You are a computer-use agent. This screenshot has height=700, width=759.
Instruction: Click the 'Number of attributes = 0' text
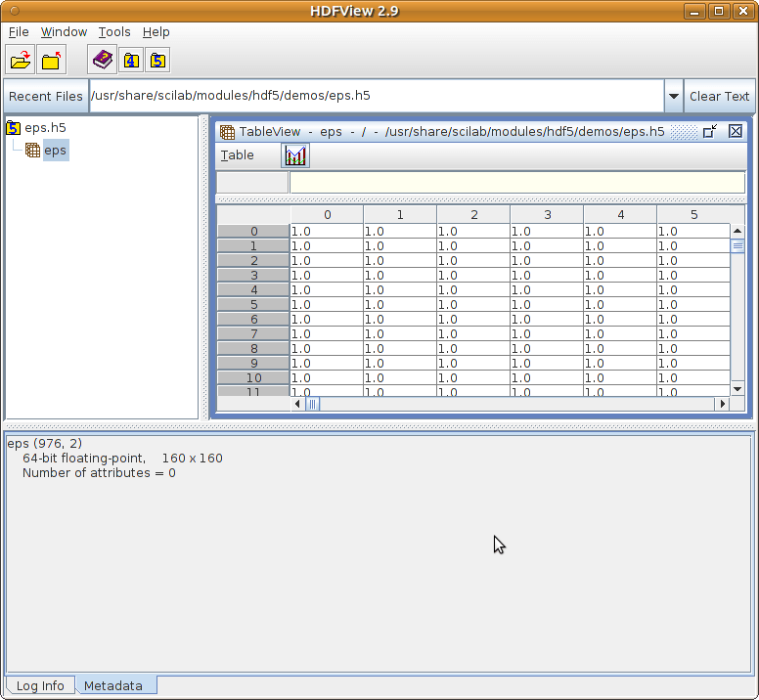(x=99, y=472)
